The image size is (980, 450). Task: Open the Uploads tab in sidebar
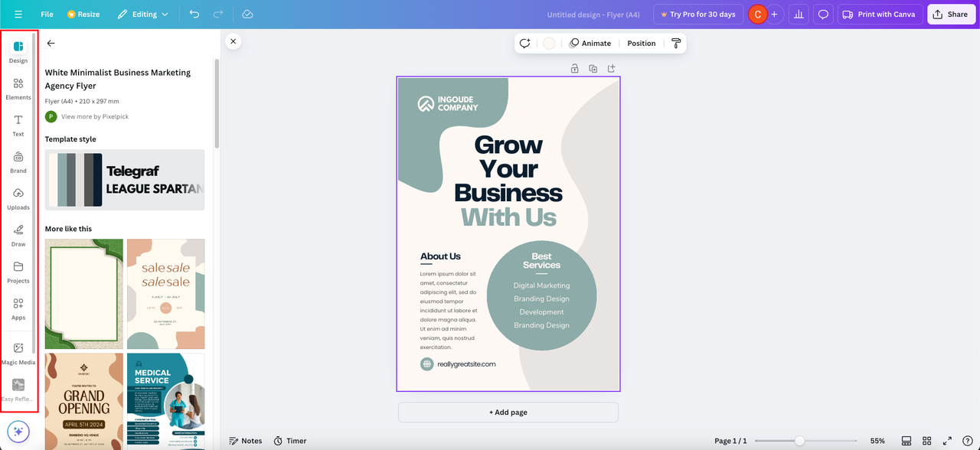(18, 198)
